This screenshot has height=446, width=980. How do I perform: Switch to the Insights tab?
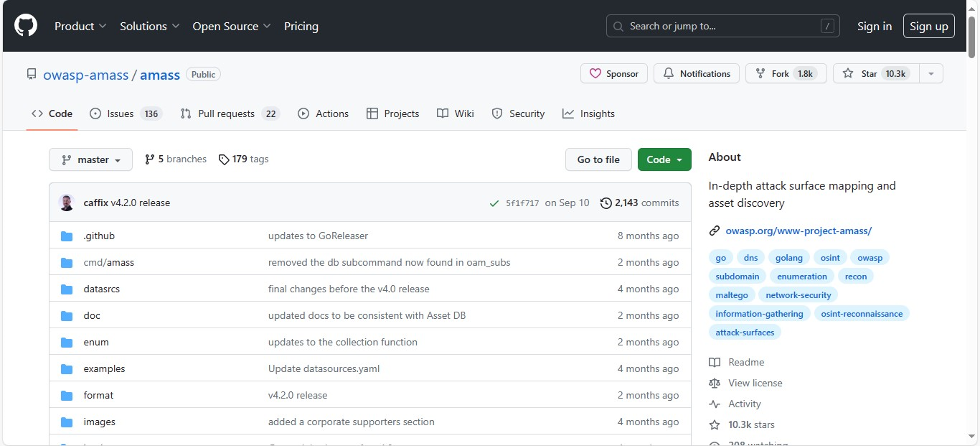(x=588, y=113)
